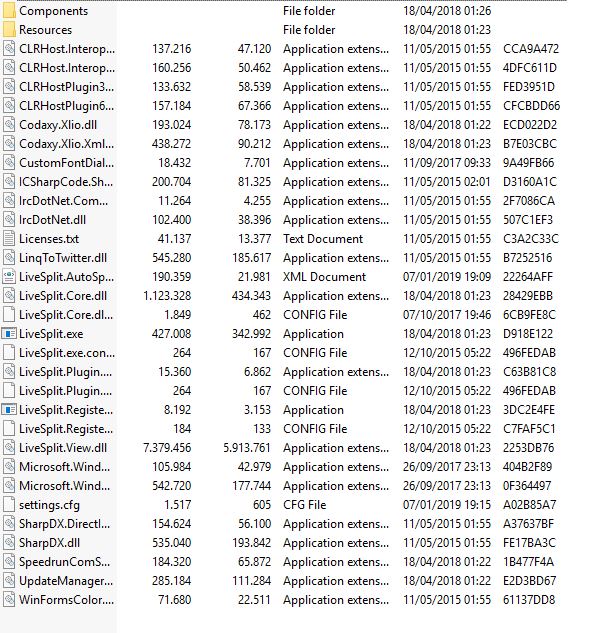The image size is (610, 633).
Task: Click the SpeedrunComS... file icon
Action: coord(9,562)
